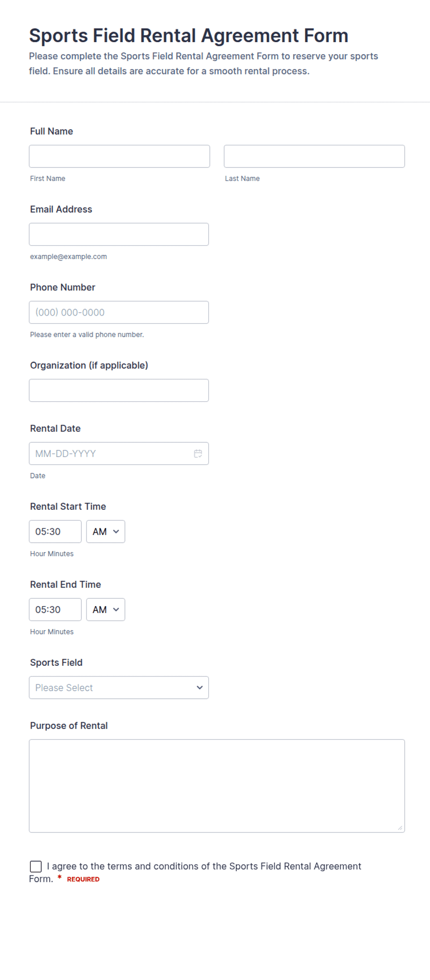Select the Last Name text field
This screenshot has width=430, height=980.
[x=314, y=156]
